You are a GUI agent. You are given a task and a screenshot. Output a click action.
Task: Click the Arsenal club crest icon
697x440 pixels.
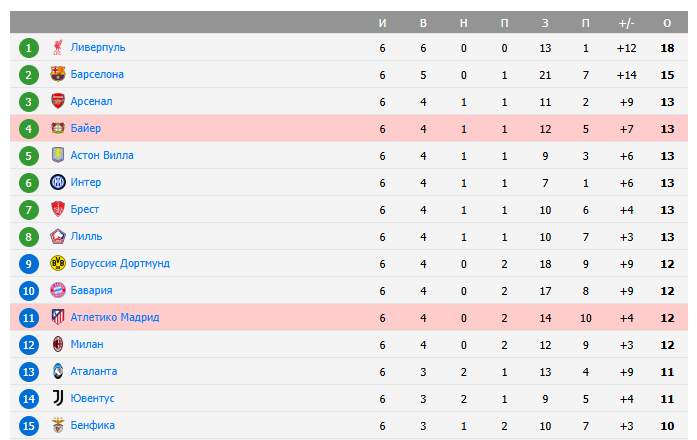(x=58, y=101)
